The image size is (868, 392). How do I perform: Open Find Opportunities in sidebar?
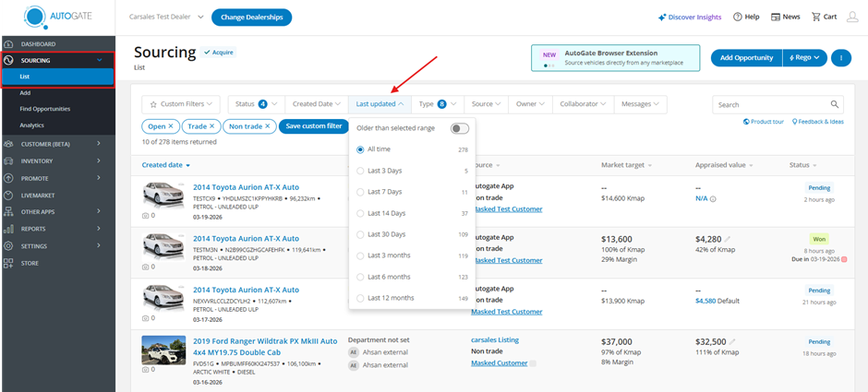point(44,108)
